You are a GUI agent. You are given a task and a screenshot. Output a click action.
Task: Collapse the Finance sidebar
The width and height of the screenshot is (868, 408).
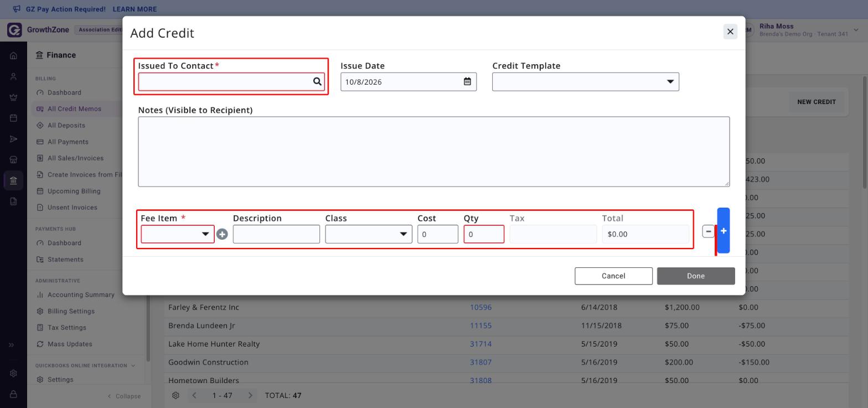[x=124, y=396]
